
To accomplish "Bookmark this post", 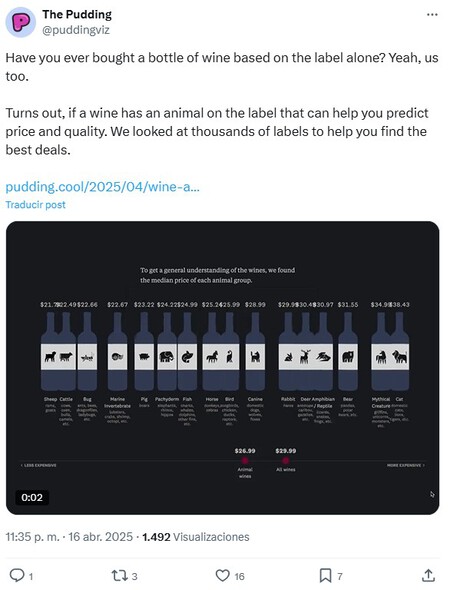I will point(325,575).
